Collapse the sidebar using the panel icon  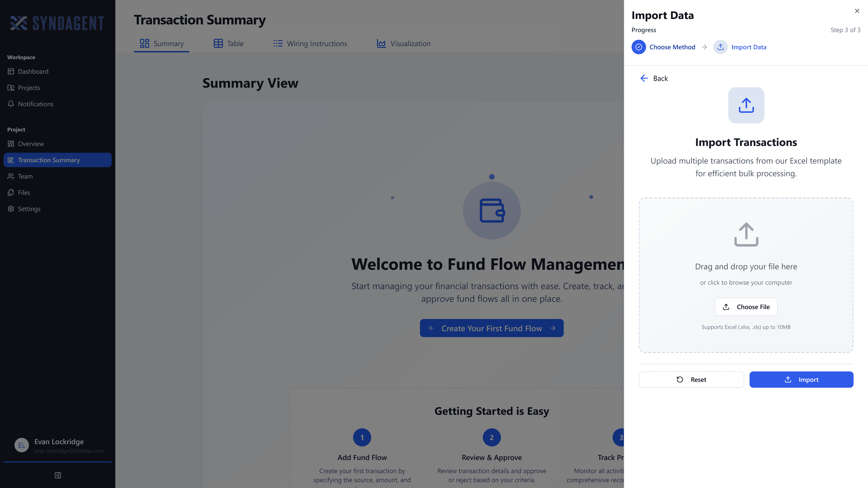(x=58, y=475)
